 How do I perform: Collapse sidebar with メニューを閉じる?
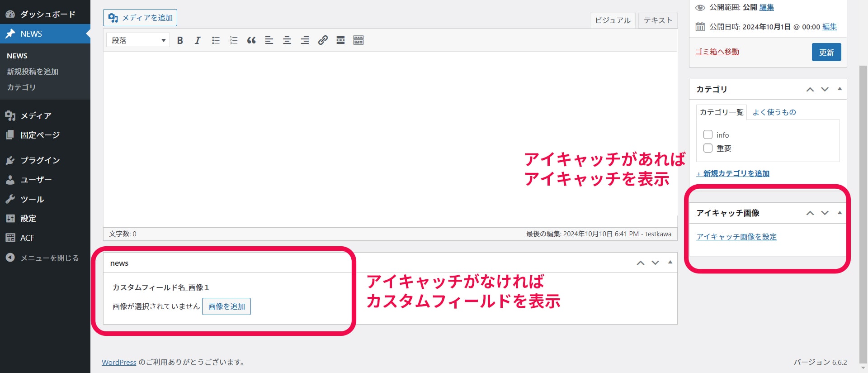coord(45,258)
